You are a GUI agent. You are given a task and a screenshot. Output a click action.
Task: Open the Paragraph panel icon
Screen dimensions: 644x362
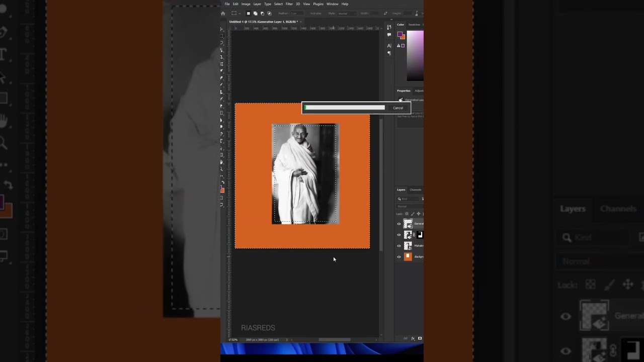coord(389,53)
